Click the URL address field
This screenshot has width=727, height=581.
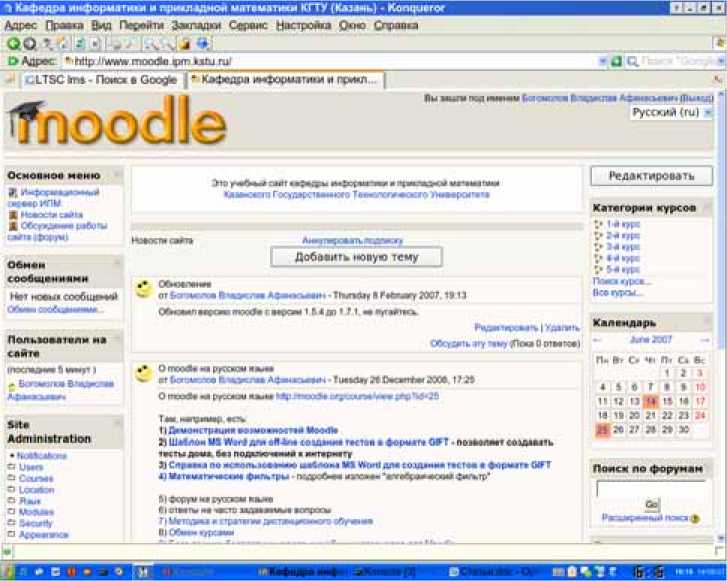click(330, 61)
